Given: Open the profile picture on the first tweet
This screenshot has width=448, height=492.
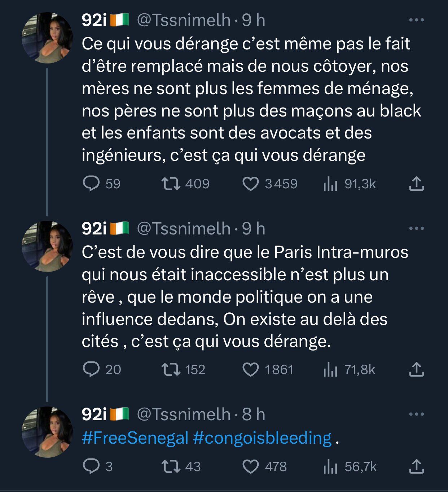Looking at the screenshot, I should tap(47, 38).
